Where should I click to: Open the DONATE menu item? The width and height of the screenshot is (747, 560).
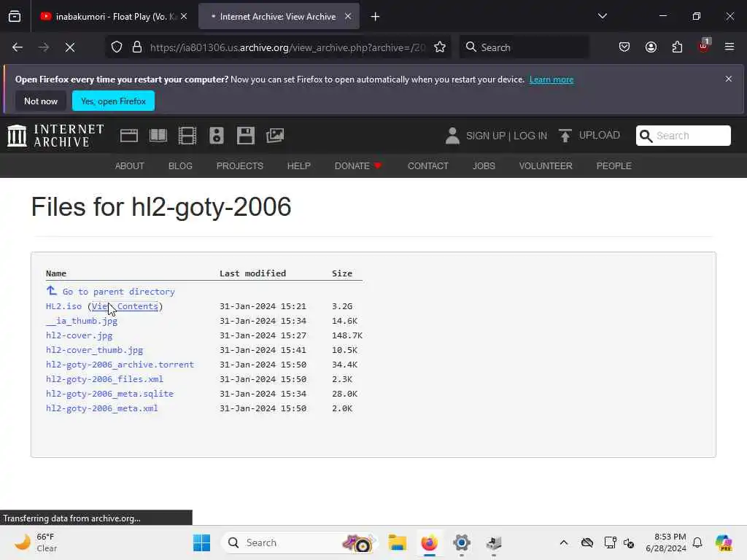[x=358, y=166]
